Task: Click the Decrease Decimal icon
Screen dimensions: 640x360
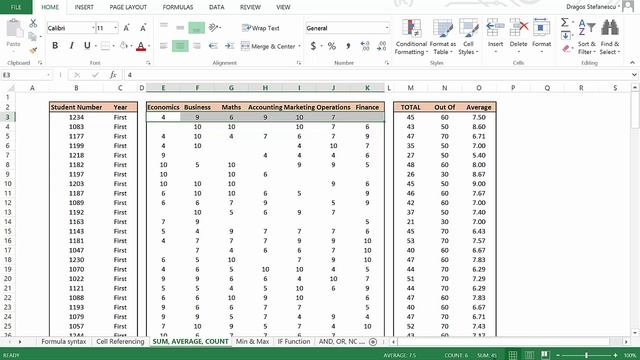Action: tap(382, 46)
